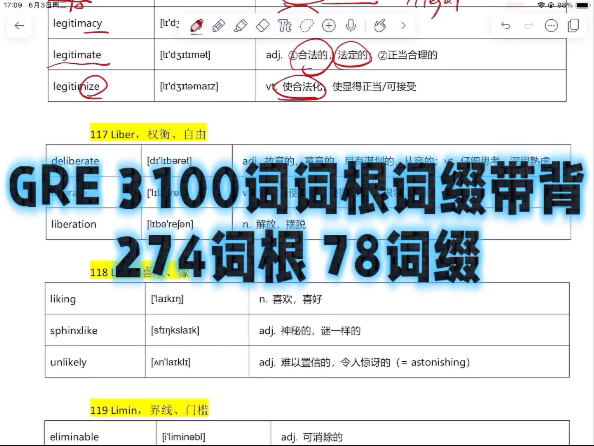Image resolution: width=594 pixels, height=446 pixels.
Task: Select the pencil tool
Action: click(x=219, y=26)
